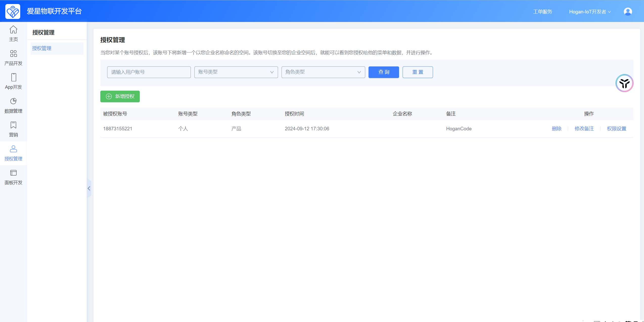Open the 数据管理 sidebar item
The height and width of the screenshot is (322, 644).
tap(13, 106)
